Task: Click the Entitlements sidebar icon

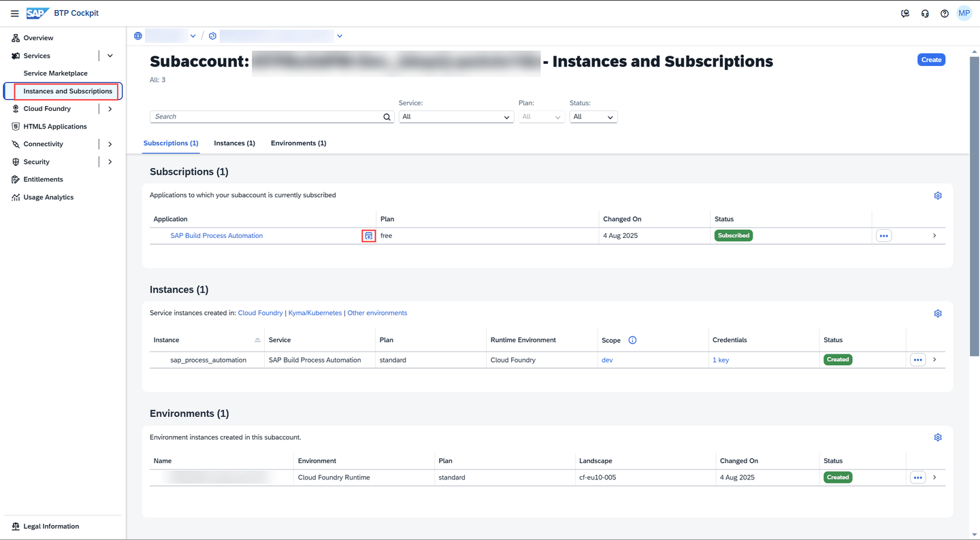Action: [x=16, y=180]
